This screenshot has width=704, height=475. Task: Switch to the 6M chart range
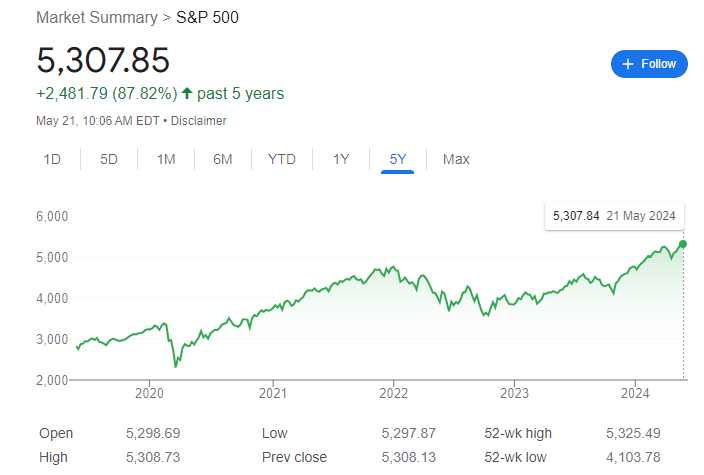click(x=223, y=159)
